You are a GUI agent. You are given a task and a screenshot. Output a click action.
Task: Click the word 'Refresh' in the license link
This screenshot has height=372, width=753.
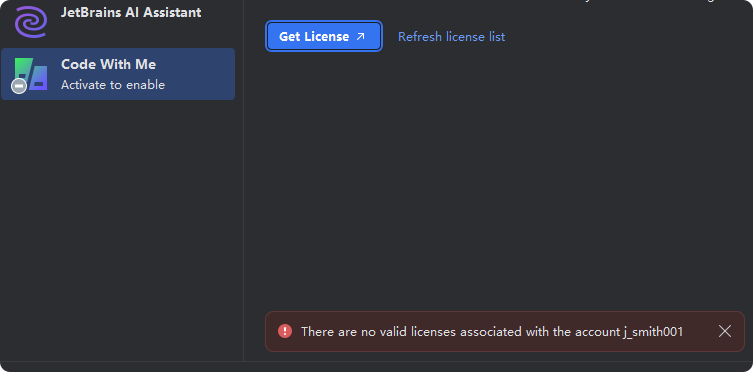click(420, 36)
